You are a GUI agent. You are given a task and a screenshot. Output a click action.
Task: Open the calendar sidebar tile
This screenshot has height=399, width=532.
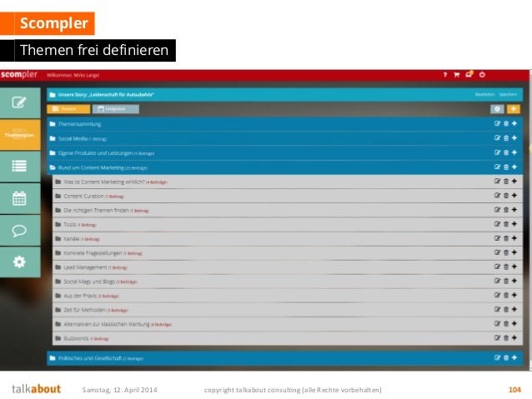click(20, 198)
